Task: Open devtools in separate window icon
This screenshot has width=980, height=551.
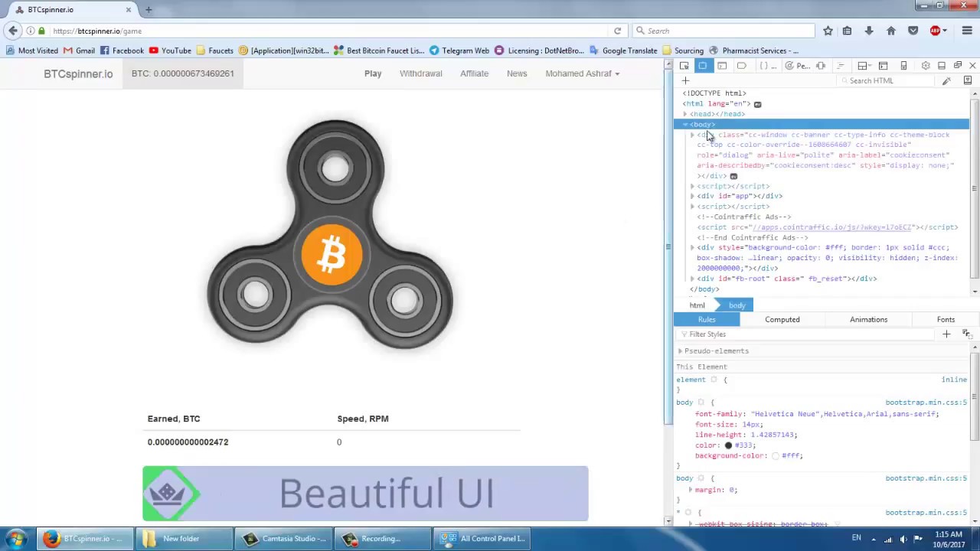Action: (x=958, y=66)
